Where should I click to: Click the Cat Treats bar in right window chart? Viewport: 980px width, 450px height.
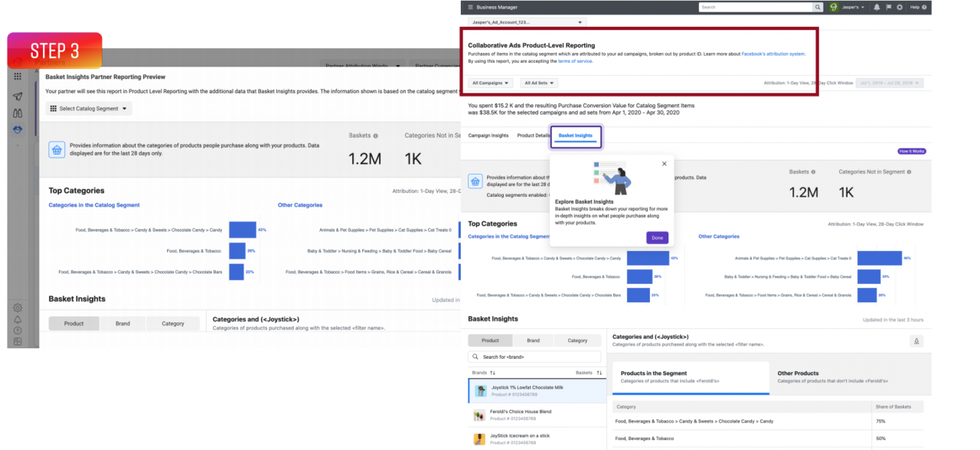coord(879,259)
